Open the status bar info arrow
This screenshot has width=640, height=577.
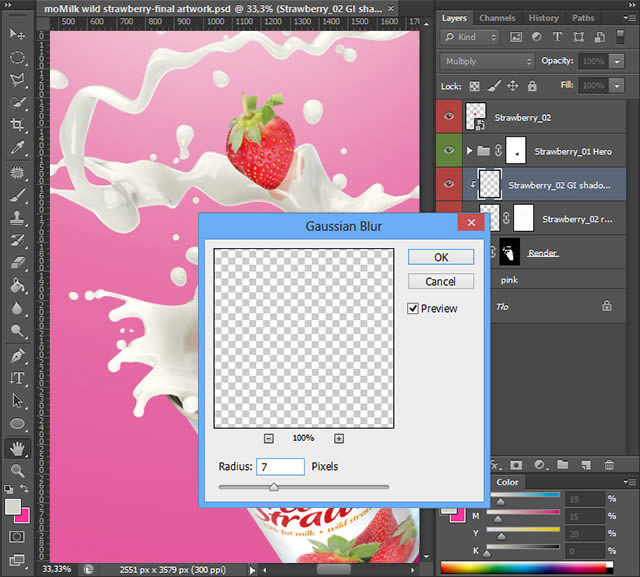click(252, 570)
